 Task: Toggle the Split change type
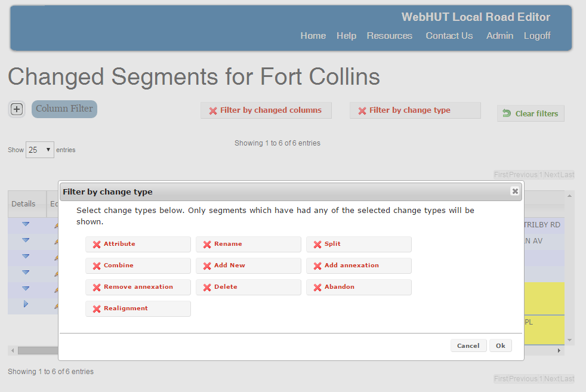[359, 244]
